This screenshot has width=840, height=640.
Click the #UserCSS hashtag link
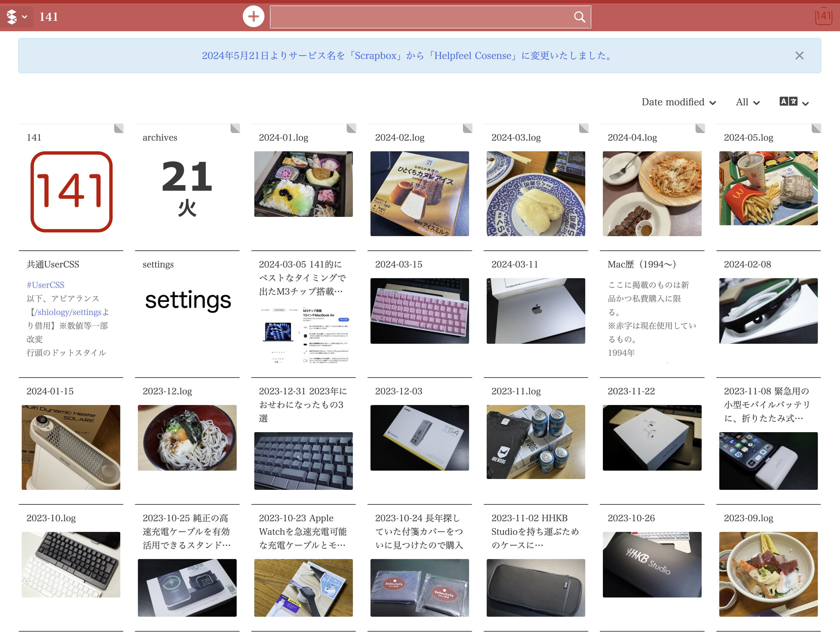coord(45,285)
